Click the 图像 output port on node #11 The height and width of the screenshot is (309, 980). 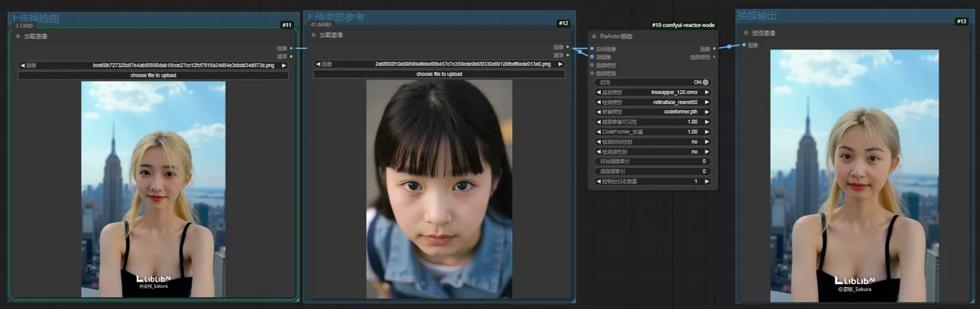coord(291,48)
